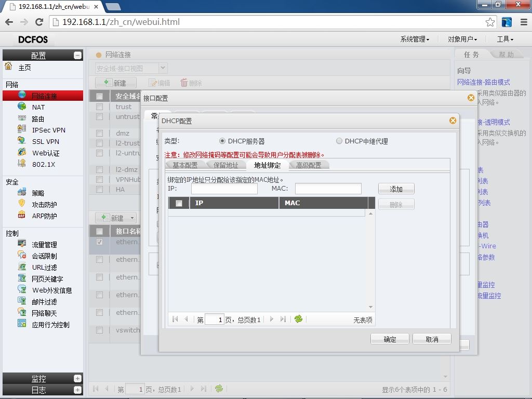Viewport: 532px width, 399px height.
Task: Click the 添加 button
Action: (x=396, y=189)
